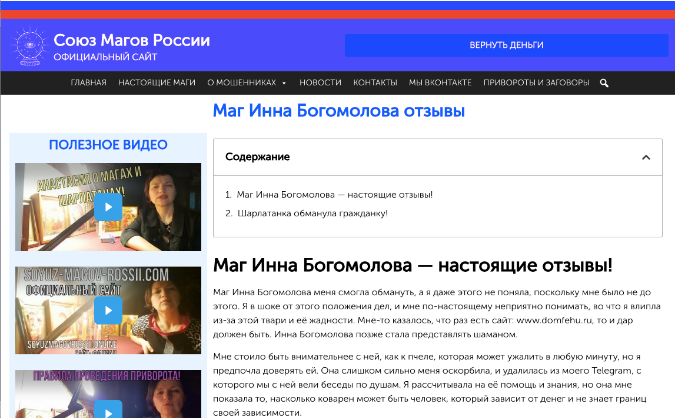Open ПРИВОРОТЫ И ЗАГОВОРЫ menu item
Image resolution: width=675 pixels, height=418 pixels.
coord(536,83)
